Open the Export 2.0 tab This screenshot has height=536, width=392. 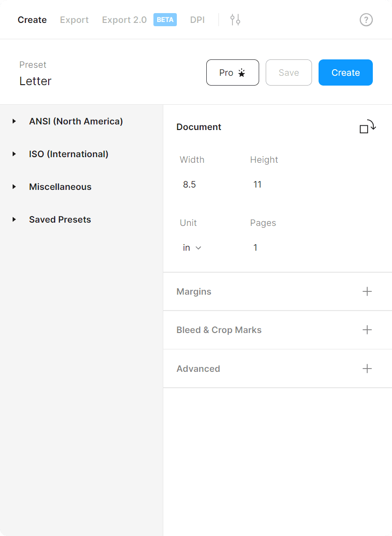tap(124, 20)
